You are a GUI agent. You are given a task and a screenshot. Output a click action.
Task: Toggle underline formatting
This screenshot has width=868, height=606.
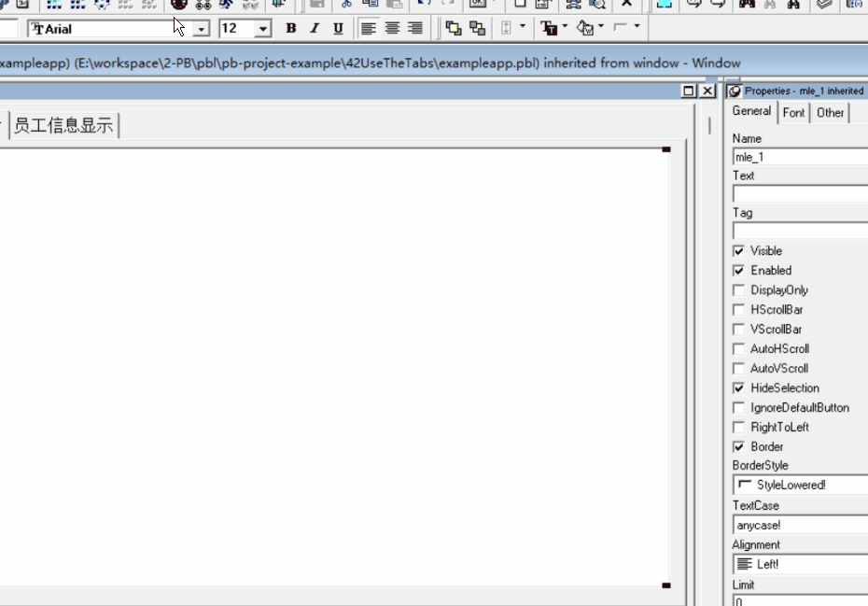point(338,28)
